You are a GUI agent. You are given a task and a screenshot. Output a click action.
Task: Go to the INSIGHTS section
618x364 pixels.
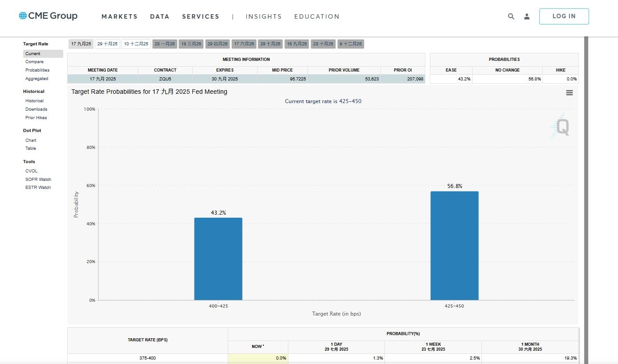point(263,16)
